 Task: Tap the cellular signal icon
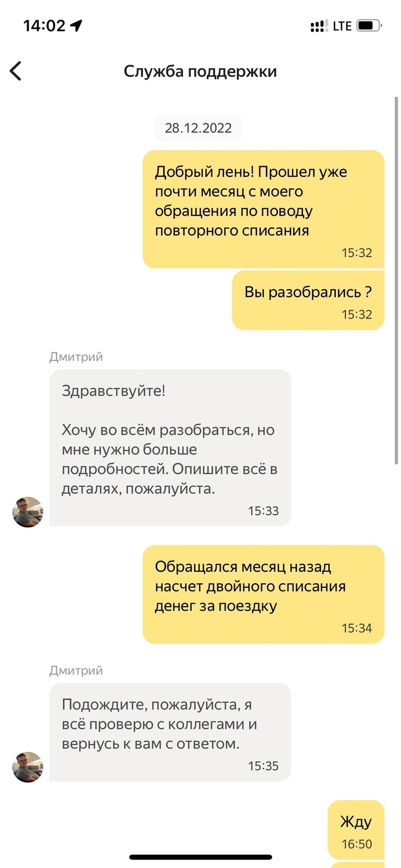[320, 26]
